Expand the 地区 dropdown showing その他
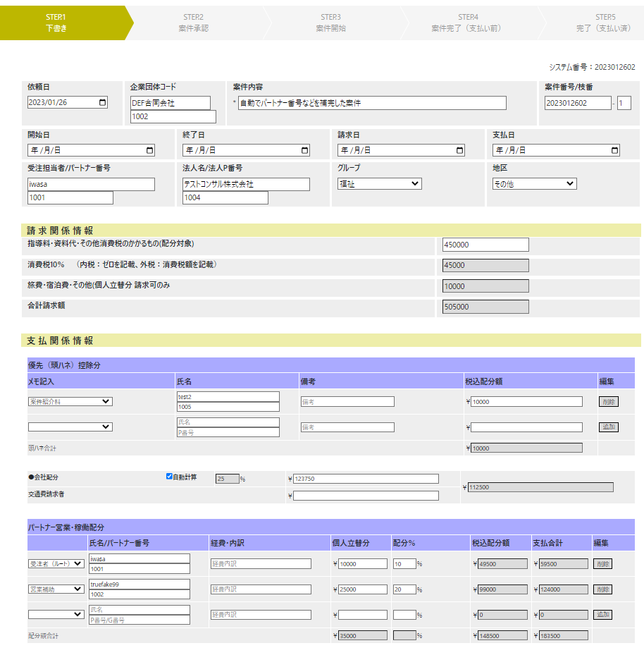 [534, 184]
